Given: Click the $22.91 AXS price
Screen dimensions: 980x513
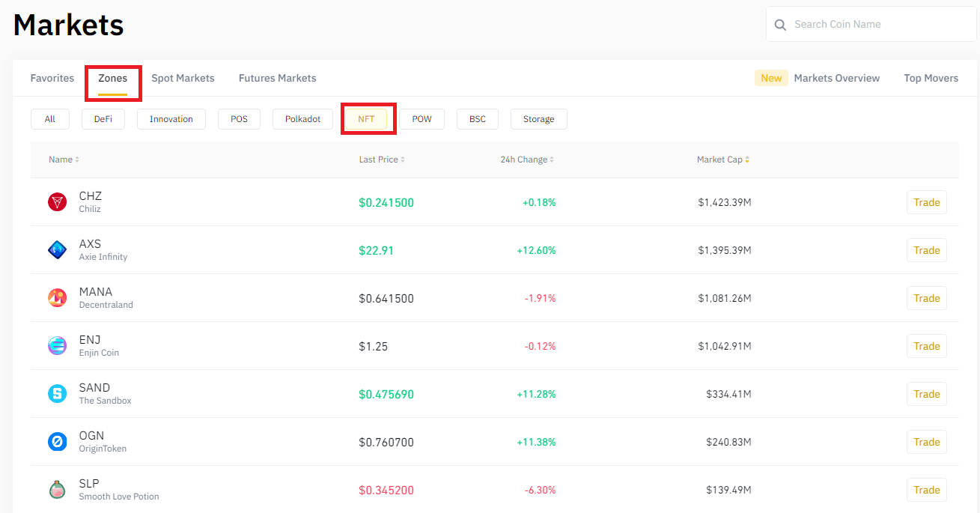Looking at the screenshot, I should tap(377, 251).
